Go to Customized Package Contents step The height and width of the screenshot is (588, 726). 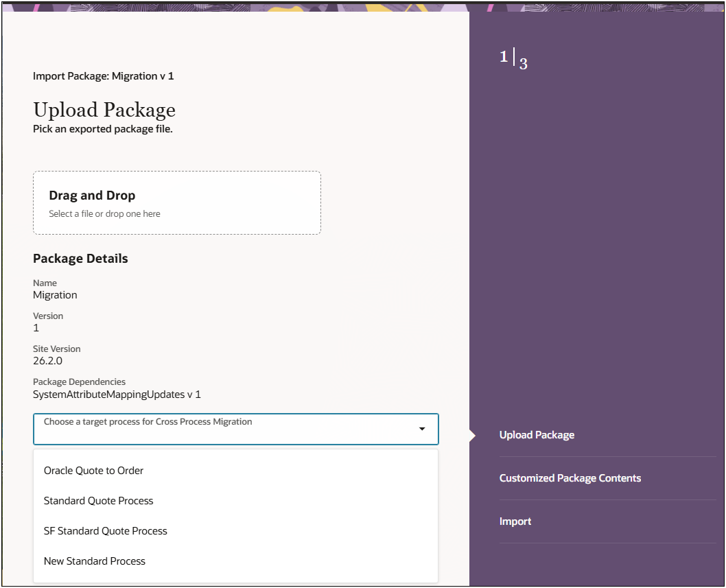[x=570, y=478]
